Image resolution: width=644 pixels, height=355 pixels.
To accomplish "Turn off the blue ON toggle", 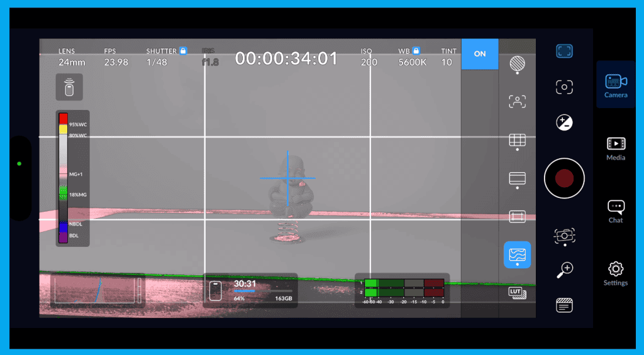I will point(479,54).
